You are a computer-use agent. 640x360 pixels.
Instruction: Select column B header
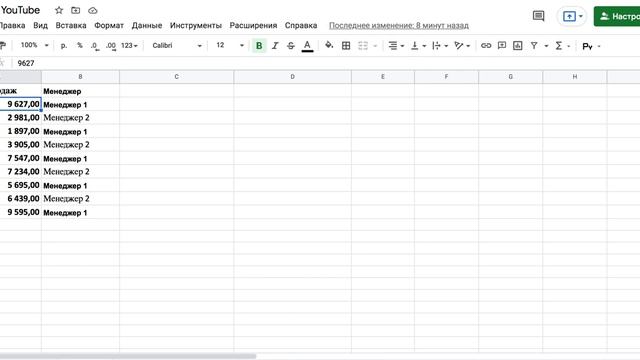80,77
